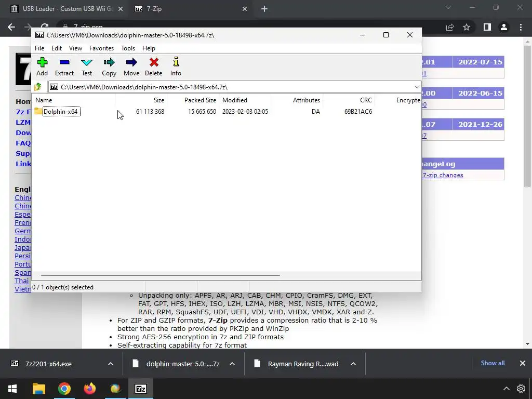Run the Test archive tool
The image size is (532, 399).
click(x=87, y=66)
